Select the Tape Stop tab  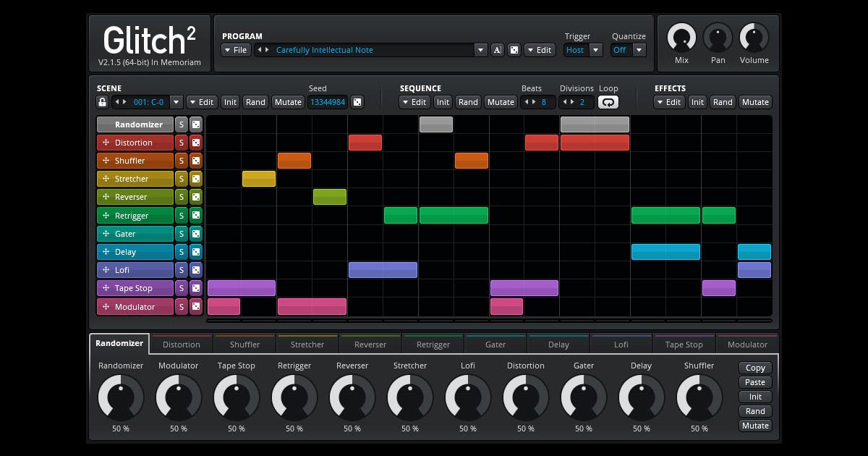click(x=684, y=345)
